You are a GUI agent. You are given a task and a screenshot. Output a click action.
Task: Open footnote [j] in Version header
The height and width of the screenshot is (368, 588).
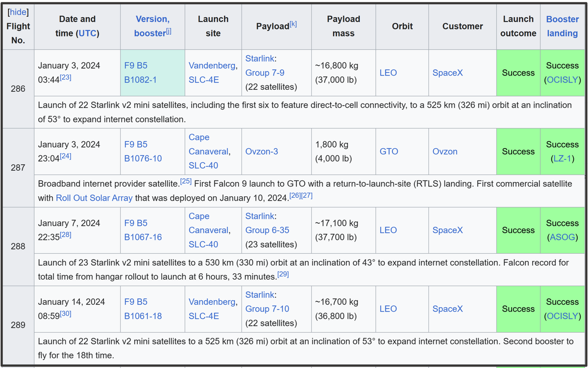[x=168, y=31]
